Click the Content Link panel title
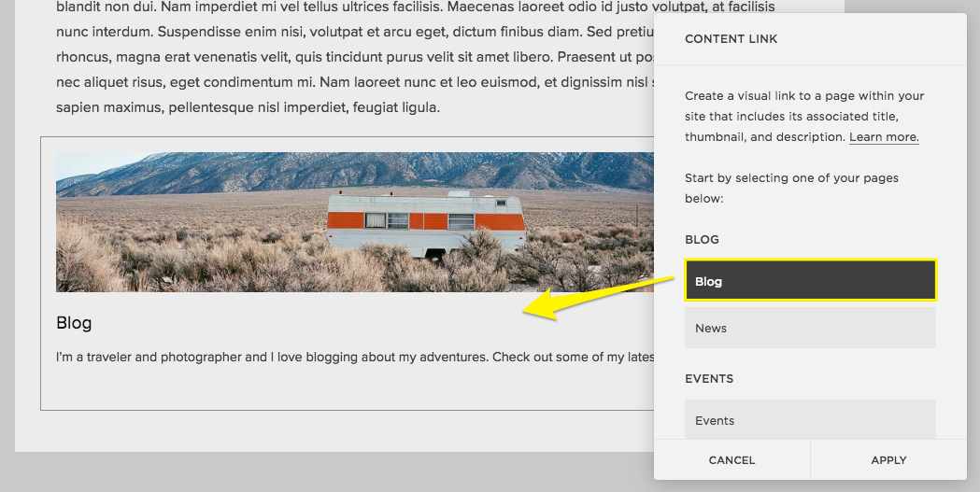 [x=731, y=39]
